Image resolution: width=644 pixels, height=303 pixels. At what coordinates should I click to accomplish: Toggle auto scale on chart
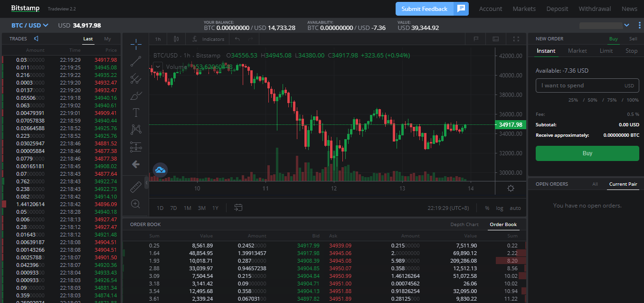[515, 208]
